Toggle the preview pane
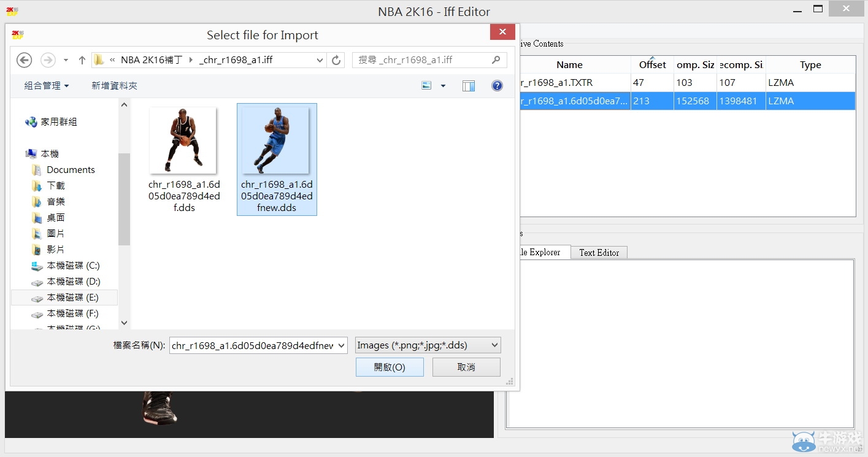The width and height of the screenshot is (868, 457). tap(469, 86)
